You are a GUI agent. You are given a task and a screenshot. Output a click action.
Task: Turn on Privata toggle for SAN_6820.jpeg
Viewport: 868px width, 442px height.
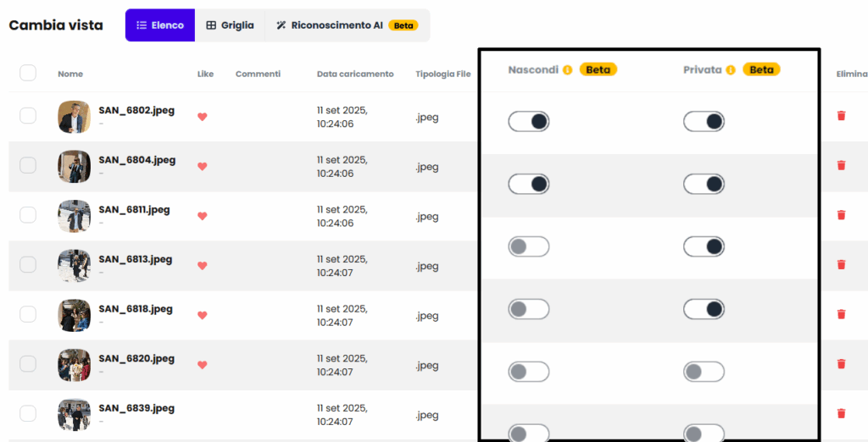point(704,372)
